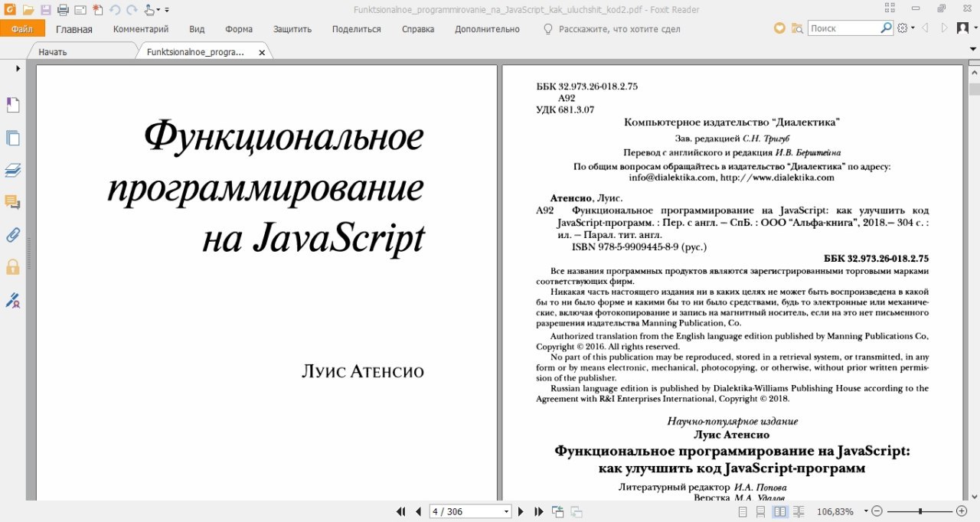Open the document tab list dropdown arrow
This screenshot has height=522, width=980.
972,51
